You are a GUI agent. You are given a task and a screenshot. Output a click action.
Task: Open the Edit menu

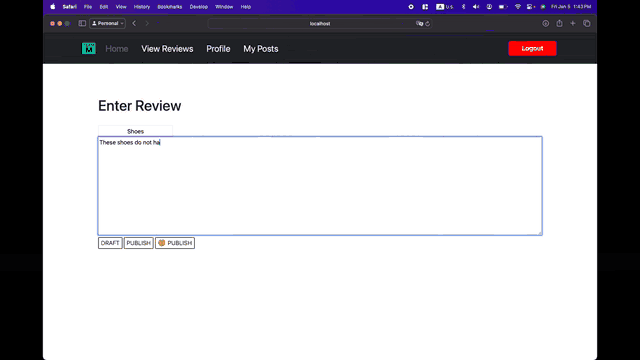(104, 7)
